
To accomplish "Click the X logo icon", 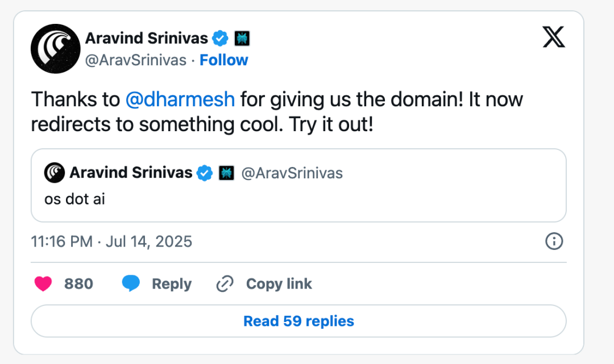I will (x=554, y=37).
